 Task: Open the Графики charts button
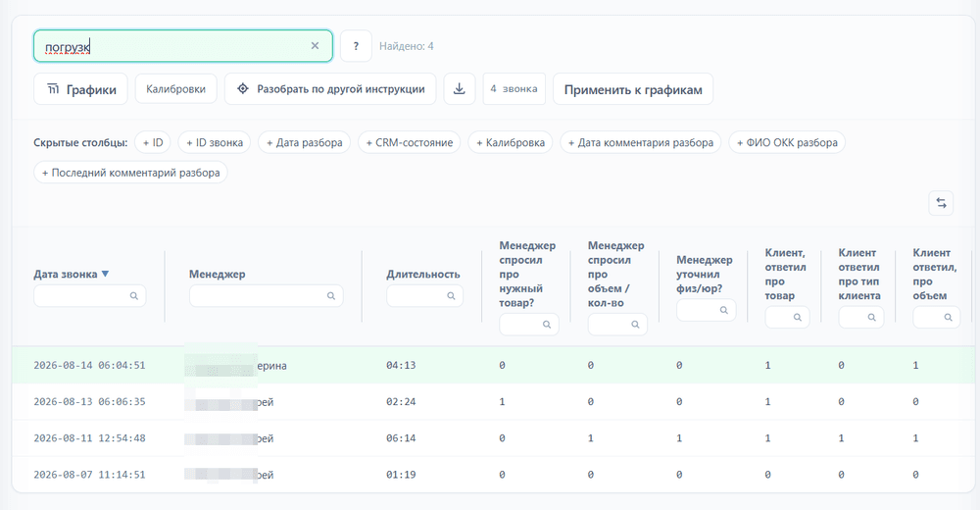(80, 89)
